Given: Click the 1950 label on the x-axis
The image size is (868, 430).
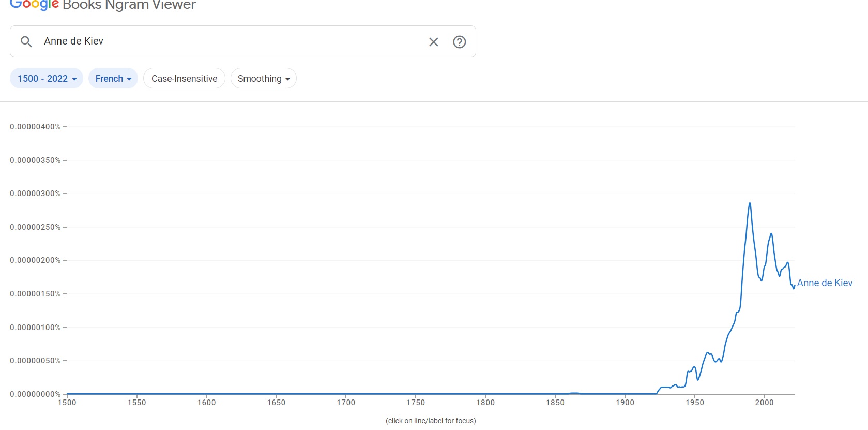Looking at the screenshot, I should (694, 403).
